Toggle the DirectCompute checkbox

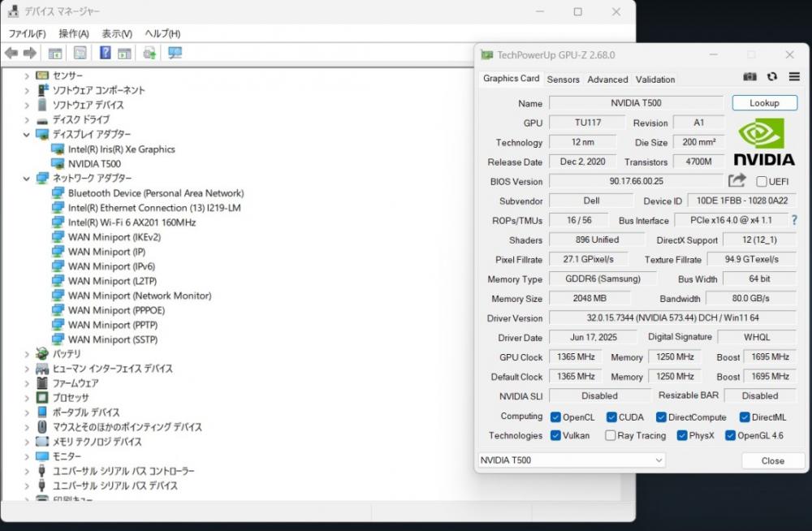click(x=661, y=417)
